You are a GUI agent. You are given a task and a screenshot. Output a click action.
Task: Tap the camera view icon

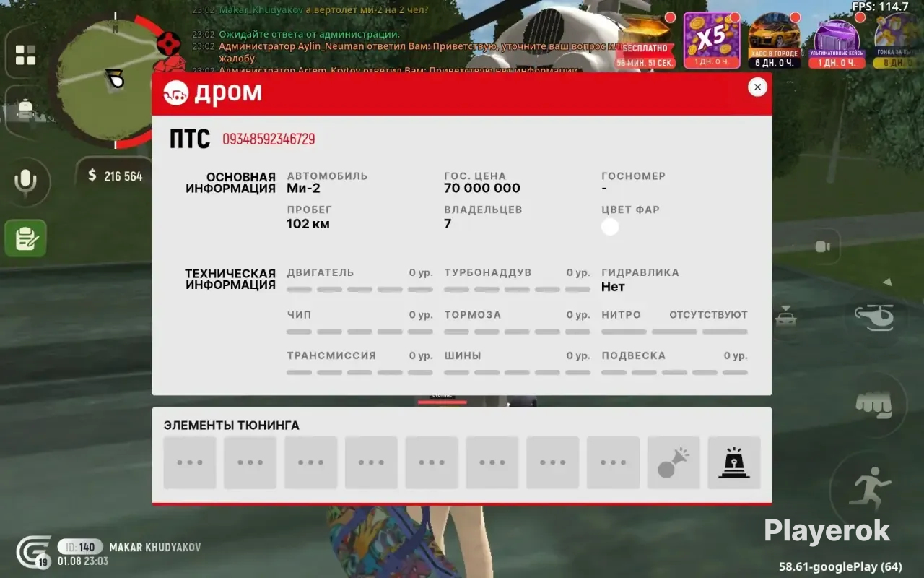coord(822,246)
